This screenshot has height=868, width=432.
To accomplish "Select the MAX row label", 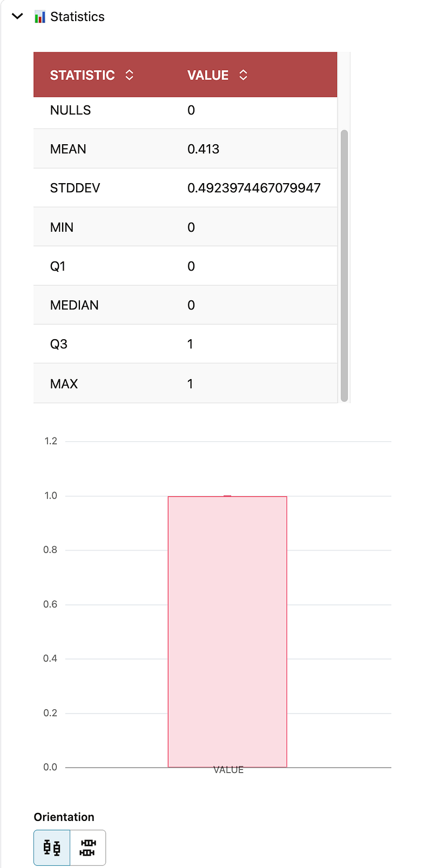I will [64, 384].
